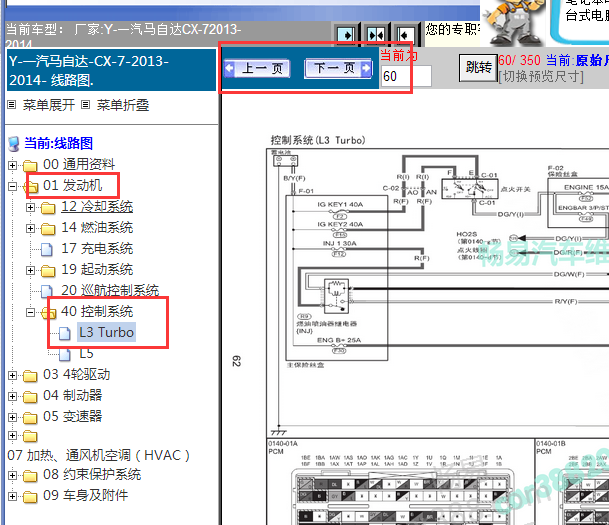Click the 跳转 jump button
This screenshot has height=525, width=609.
coord(478,68)
